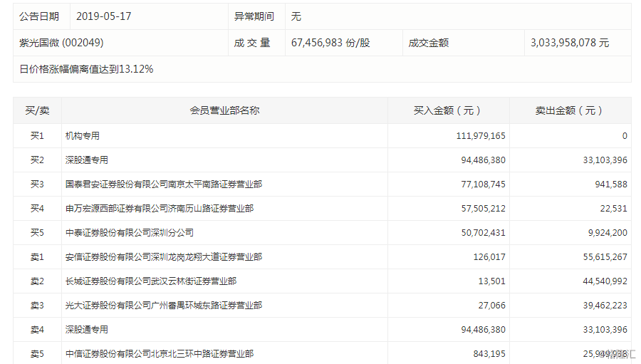Select stock name 紫光国微 (002049)

tap(61, 43)
